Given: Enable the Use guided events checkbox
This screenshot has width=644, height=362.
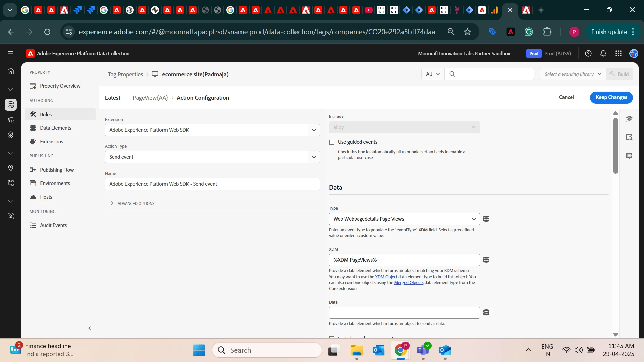Looking at the screenshot, I should pos(332,142).
